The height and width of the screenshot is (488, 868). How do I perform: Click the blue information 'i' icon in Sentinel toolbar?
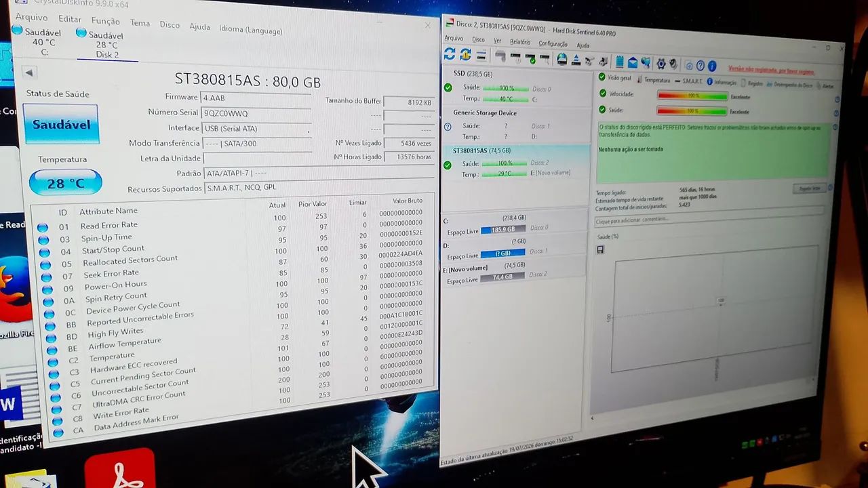(x=712, y=66)
